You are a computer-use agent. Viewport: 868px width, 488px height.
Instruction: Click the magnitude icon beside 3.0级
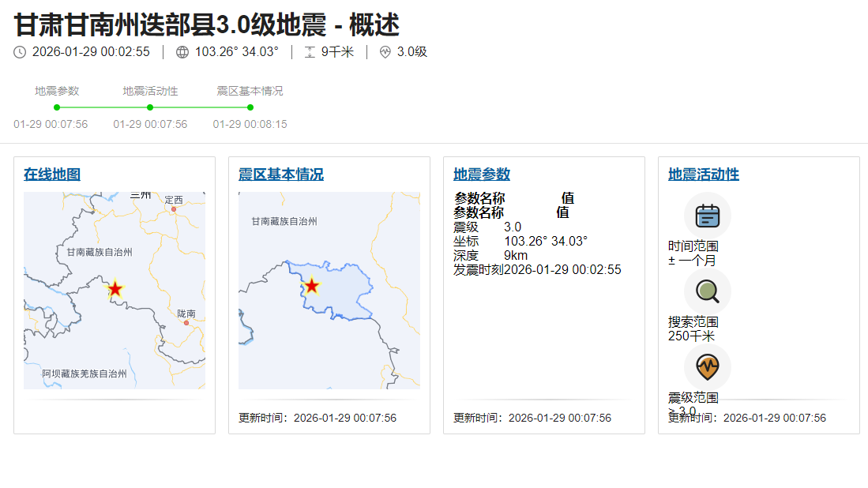(x=385, y=52)
